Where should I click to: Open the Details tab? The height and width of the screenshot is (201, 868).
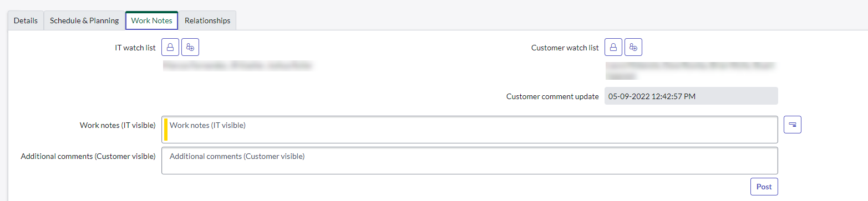click(x=26, y=20)
